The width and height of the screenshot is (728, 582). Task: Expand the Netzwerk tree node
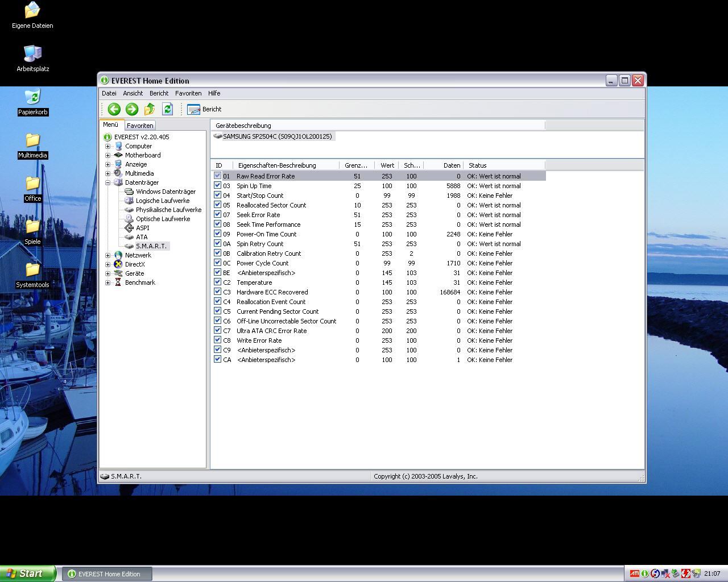click(x=107, y=255)
